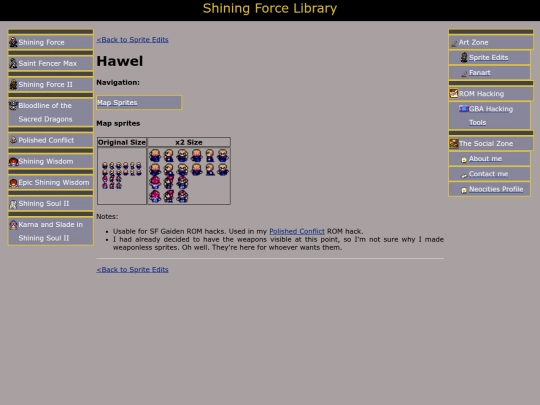Open the ROM Hacking section
The image size is (540, 405).
pos(481,94)
